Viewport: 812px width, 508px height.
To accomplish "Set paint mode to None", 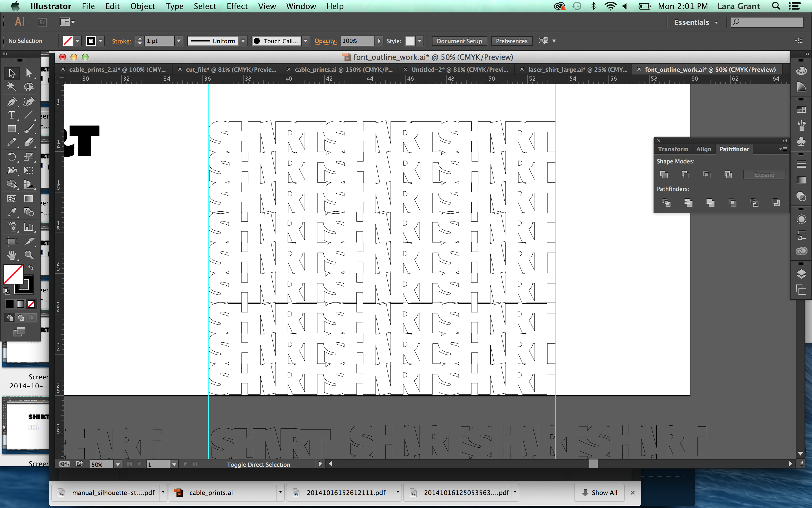I will pos(31,304).
